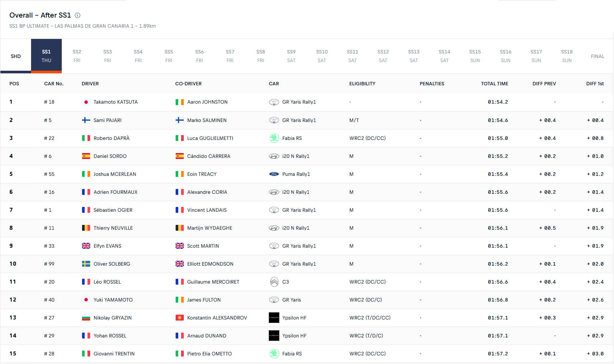Click the Toyota logo in Takamoto Katsuta's row
This screenshot has width=614, height=364.
[274, 102]
